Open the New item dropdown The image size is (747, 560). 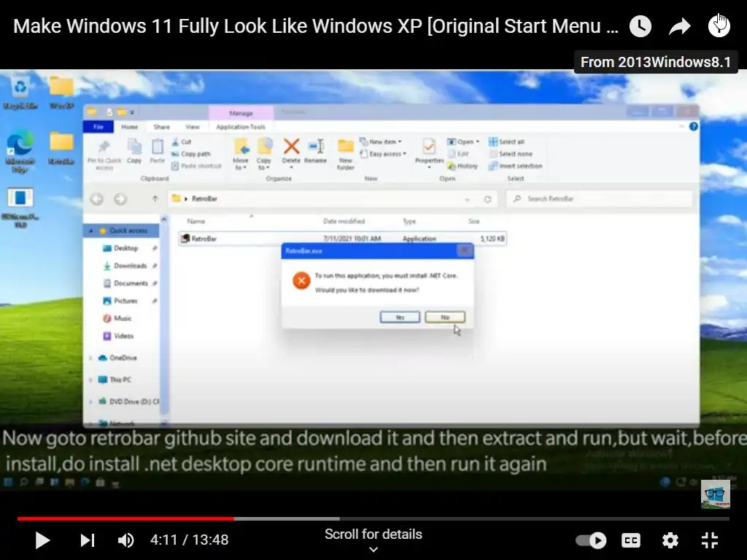(381, 142)
